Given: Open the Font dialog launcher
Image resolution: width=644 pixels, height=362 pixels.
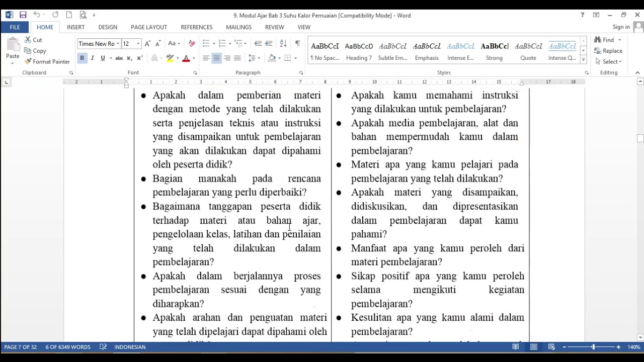Looking at the screenshot, I should tap(195, 73).
